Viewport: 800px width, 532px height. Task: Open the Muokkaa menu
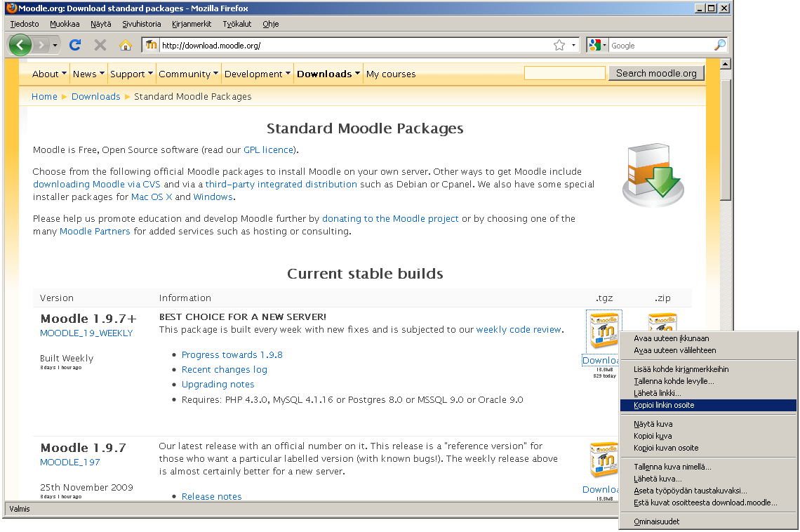point(65,24)
